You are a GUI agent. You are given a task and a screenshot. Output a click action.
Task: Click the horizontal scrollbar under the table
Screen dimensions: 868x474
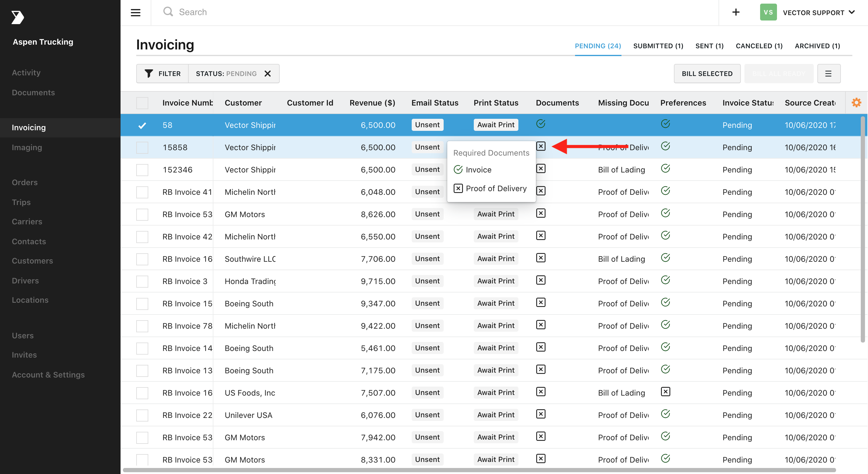[479, 469]
